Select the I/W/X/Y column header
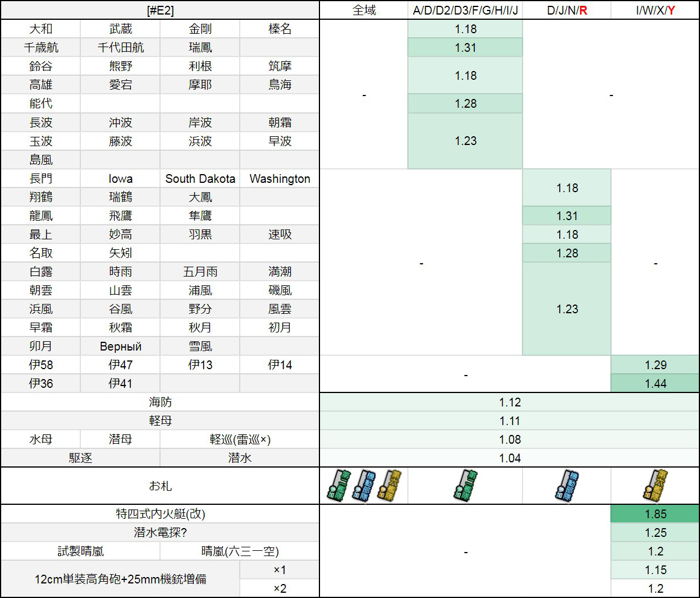Image resolution: width=700 pixels, height=598 pixels. (655, 10)
